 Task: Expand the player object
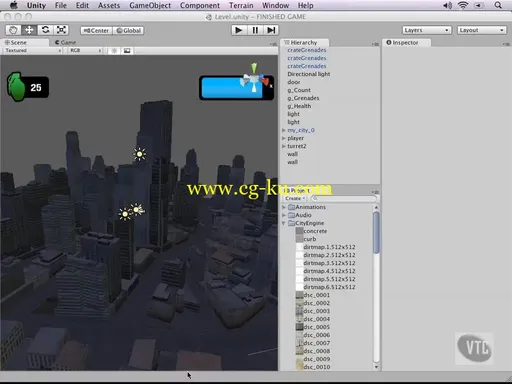pos(284,138)
